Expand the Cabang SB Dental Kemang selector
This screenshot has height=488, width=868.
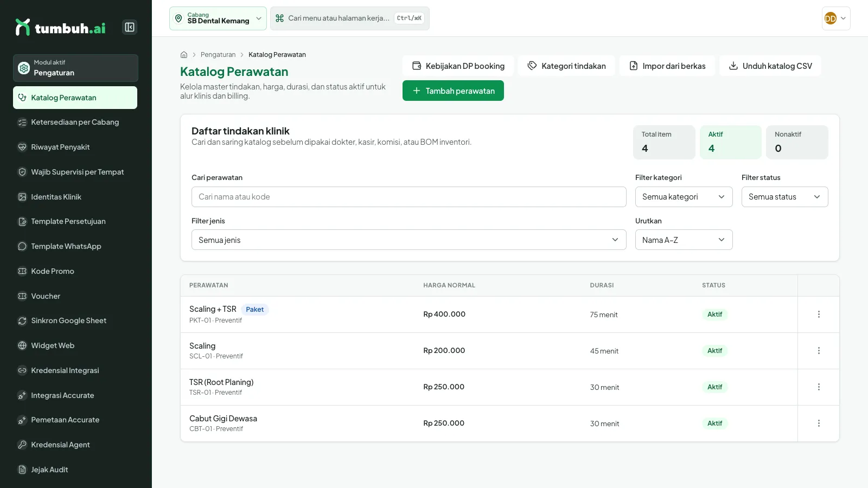coord(218,18)
